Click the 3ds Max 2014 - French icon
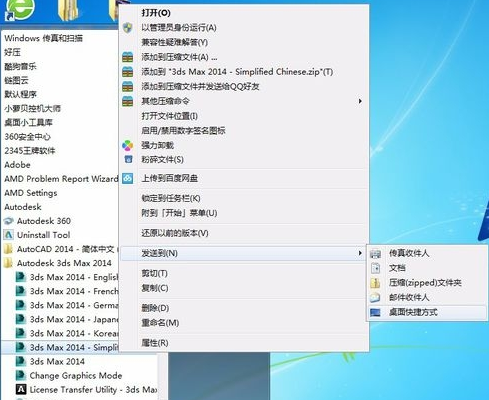 21,291
